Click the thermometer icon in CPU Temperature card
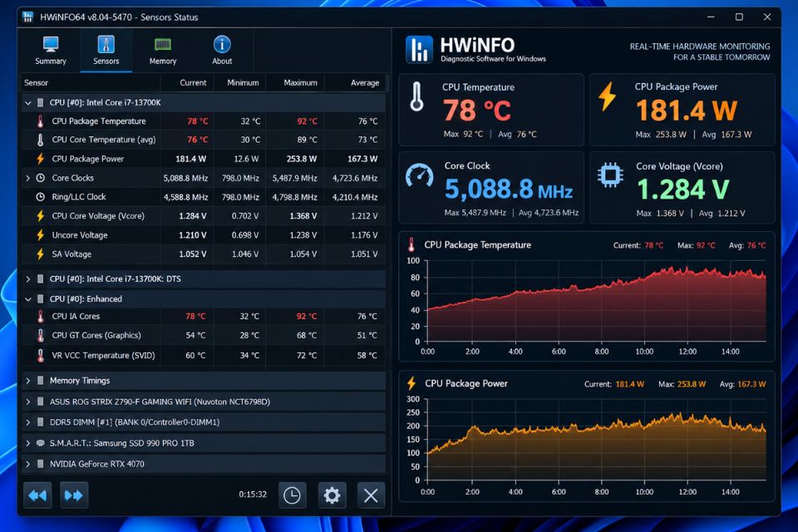 pyautogui.click(x=416, y=96)
